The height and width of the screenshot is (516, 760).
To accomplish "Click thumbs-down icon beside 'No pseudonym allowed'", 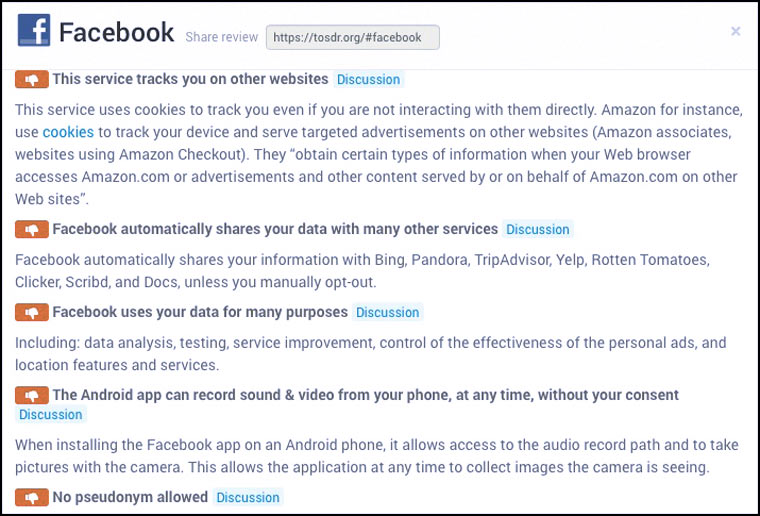I will click(x=32, y=497).
